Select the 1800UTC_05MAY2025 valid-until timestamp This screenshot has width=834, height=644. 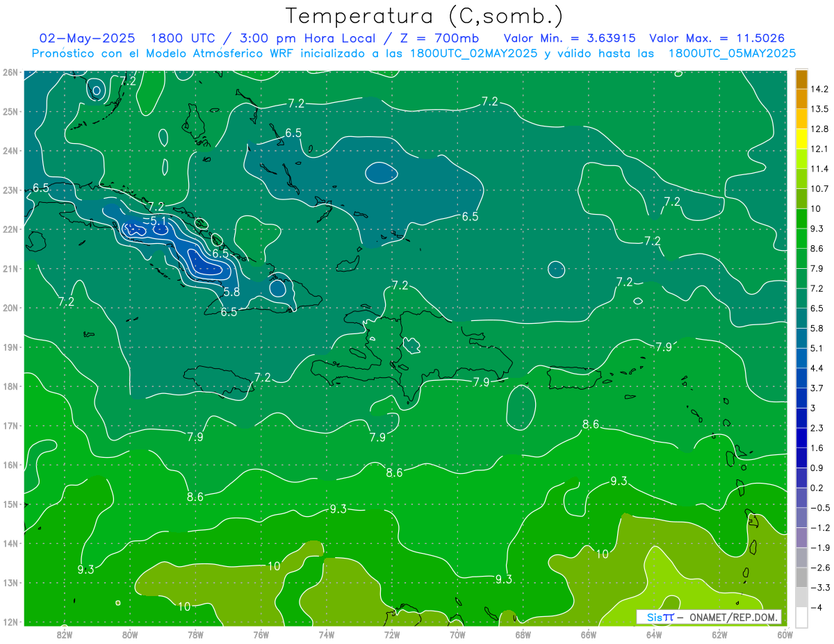(x=732, y=53)
